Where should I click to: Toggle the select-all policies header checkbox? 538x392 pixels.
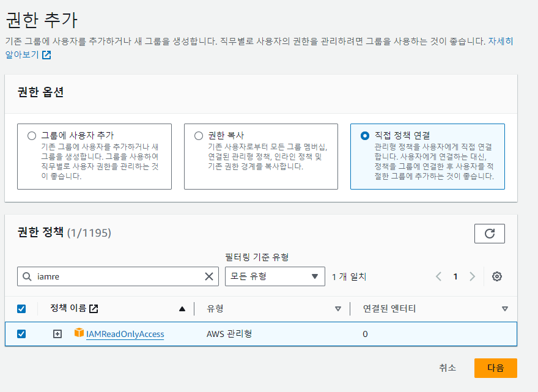point(21,309)
